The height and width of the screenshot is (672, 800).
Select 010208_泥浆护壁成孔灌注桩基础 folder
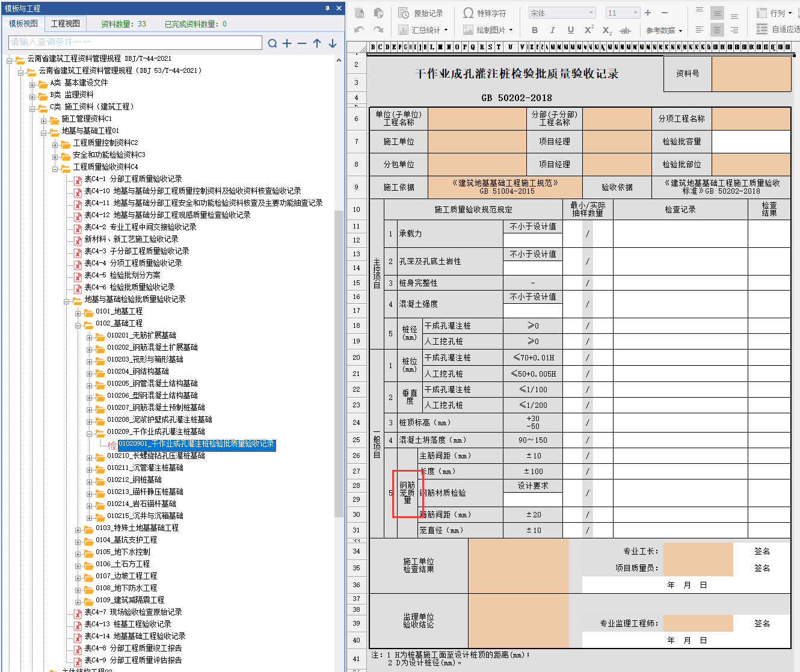tap(159, 419)
